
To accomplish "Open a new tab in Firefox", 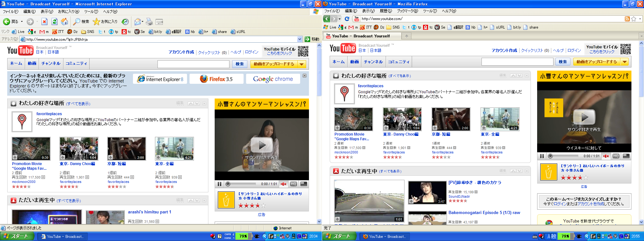I will (x=406, y=36).
